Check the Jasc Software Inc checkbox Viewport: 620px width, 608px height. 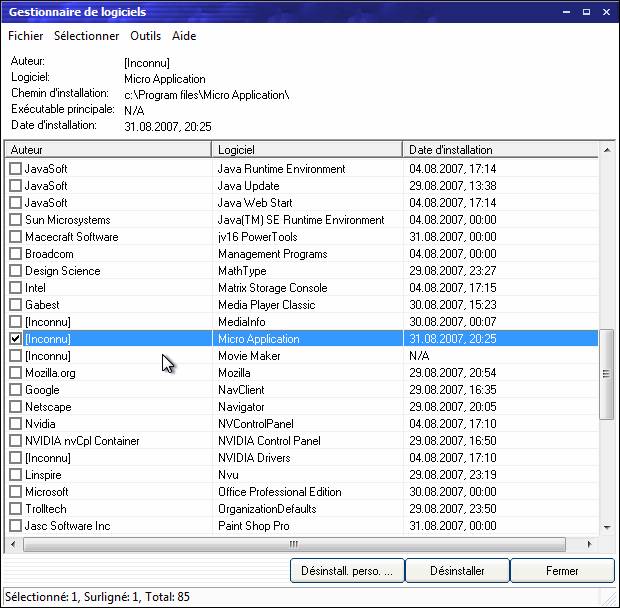pos(15,526)
